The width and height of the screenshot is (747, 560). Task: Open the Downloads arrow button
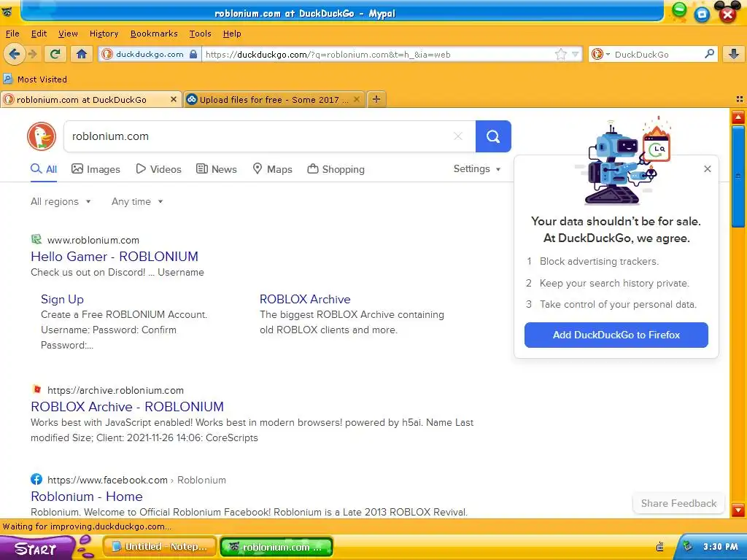734,54
